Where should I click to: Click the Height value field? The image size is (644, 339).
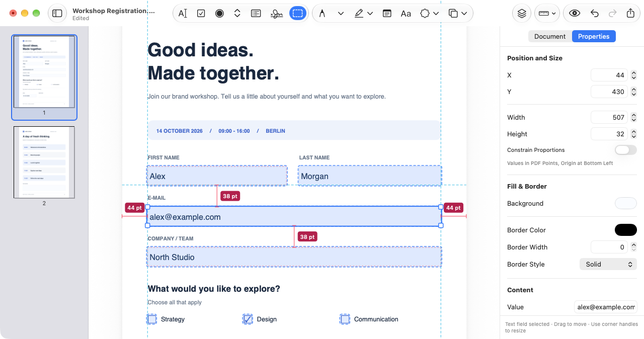(x=609, y=134)
